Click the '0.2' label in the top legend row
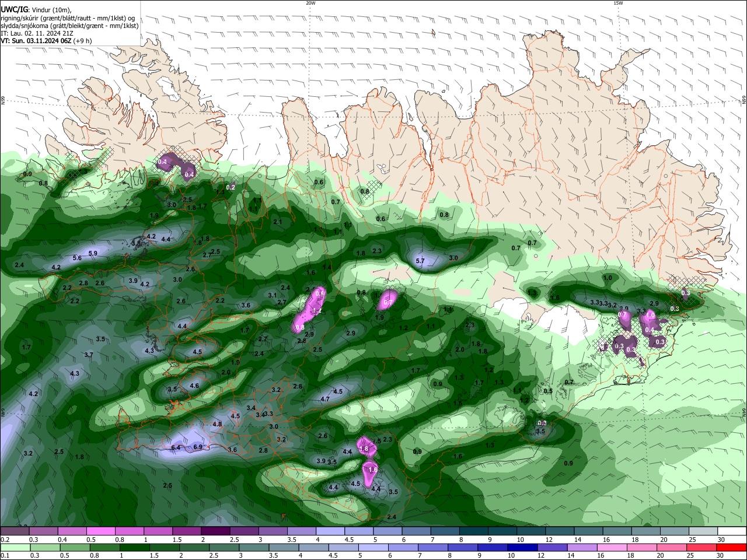The width and height of the screenshot is (747, 560). point(5,540)
